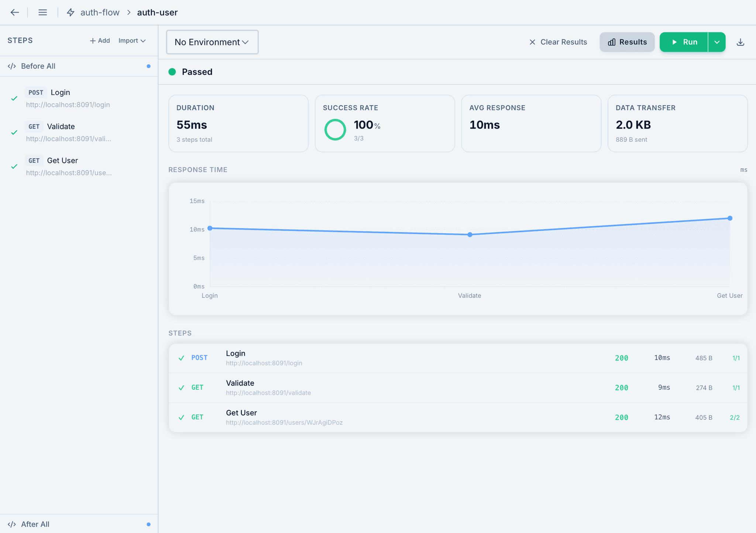Click the lightning bolt icon in the breadcrumb
This screenshot has width=756, height=533.
coord(70,12)
